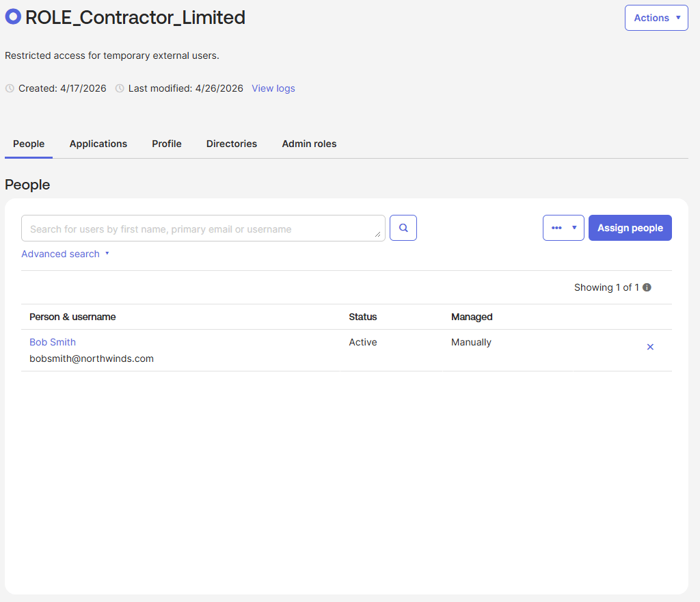
Task: Open the View logs link
Action: coord(273,88)
